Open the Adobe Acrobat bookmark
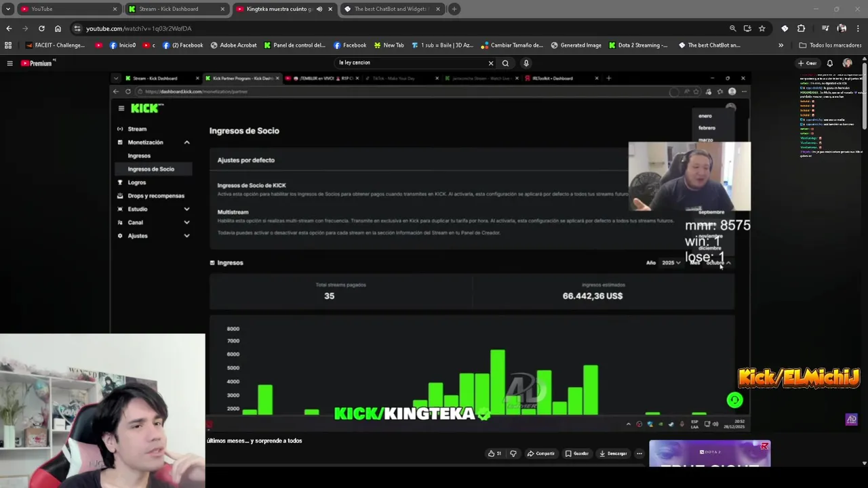 pyautogui.click(x=233, y=45)
